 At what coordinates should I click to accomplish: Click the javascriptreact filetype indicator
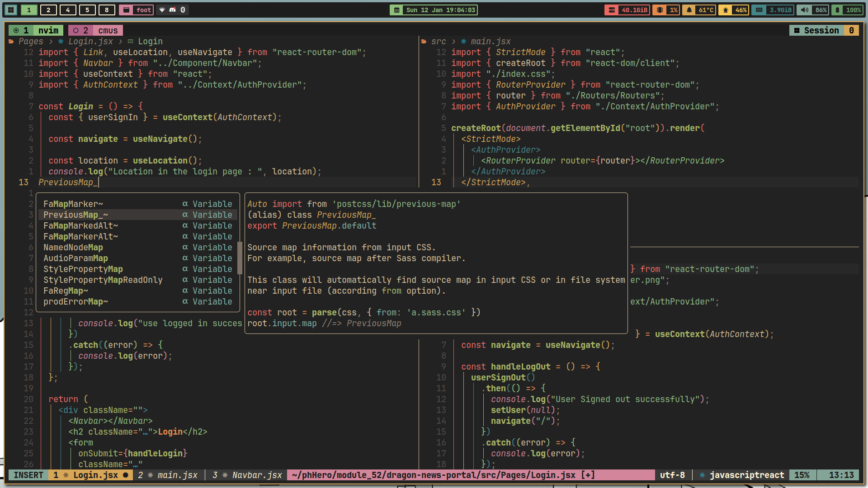pos(747,475)
